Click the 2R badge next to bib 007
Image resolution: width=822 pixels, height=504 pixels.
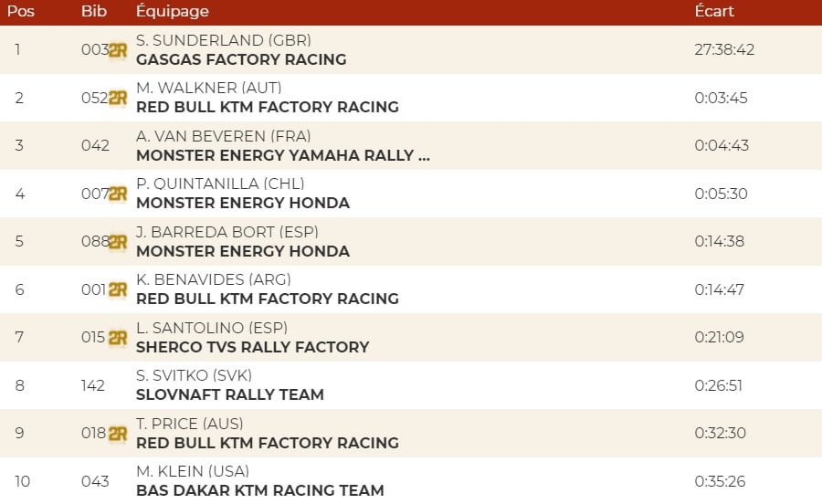[x=118, y=194]
